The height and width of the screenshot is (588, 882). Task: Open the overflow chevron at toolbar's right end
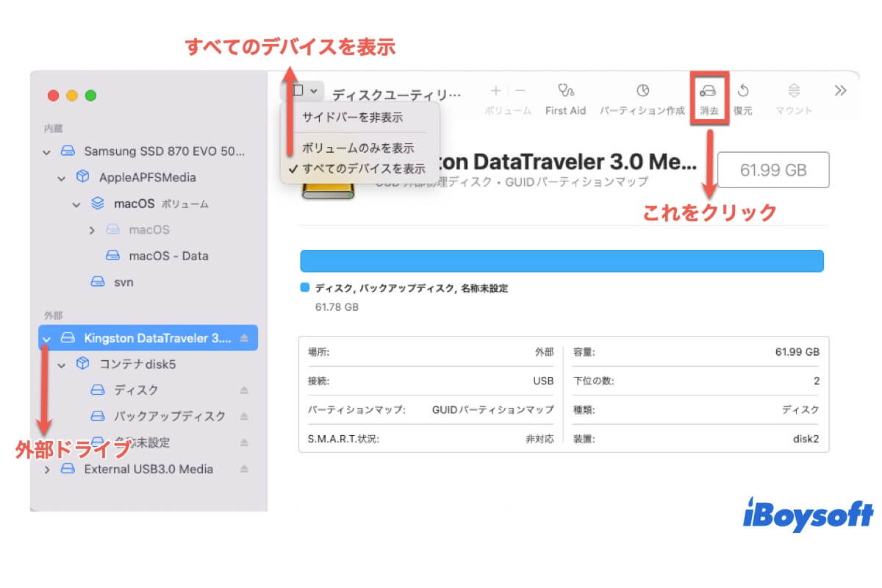coord(840,91)
